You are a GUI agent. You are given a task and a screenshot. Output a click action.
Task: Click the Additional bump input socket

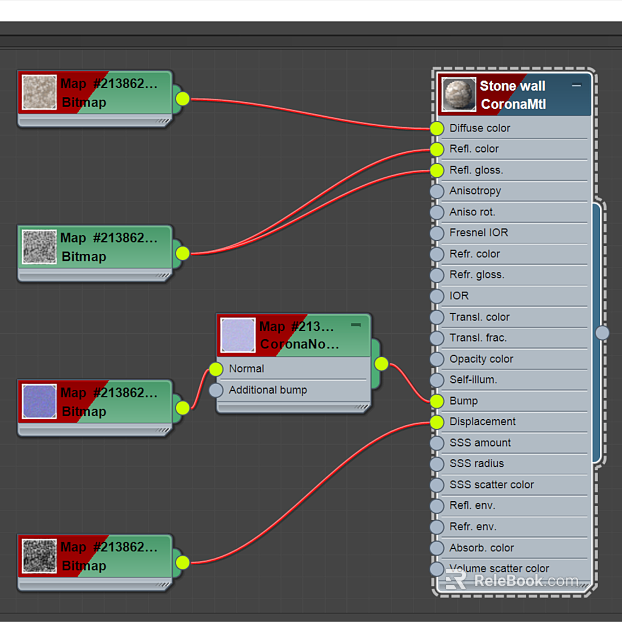216,390
